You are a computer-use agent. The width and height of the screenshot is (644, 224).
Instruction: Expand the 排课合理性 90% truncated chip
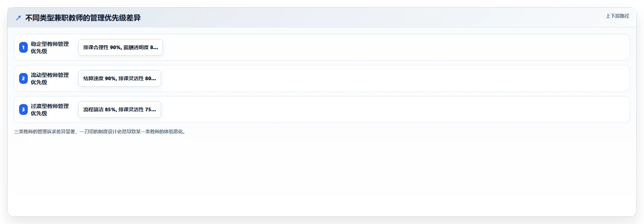click(120, 47)
